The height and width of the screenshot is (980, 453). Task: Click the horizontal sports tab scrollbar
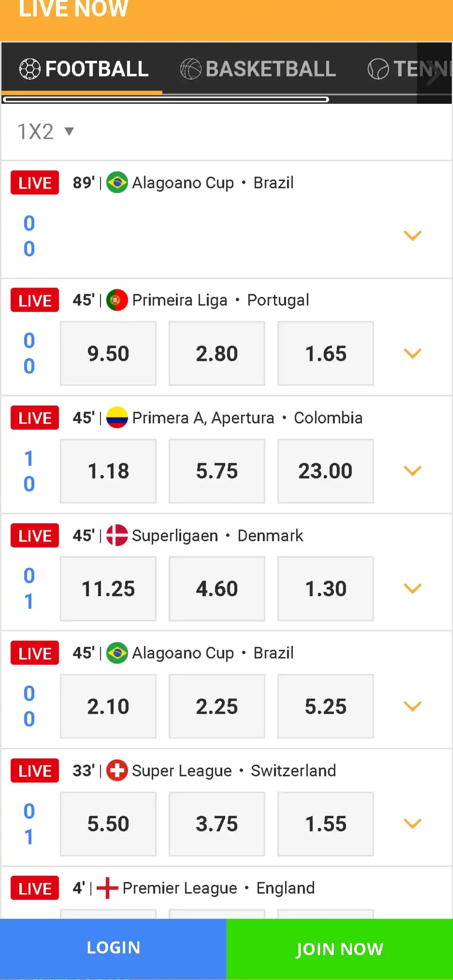click(165, 99)
